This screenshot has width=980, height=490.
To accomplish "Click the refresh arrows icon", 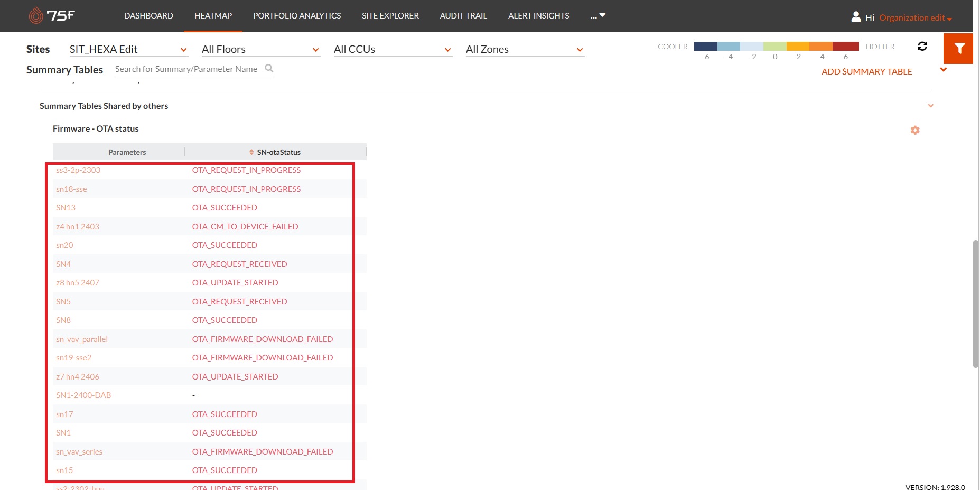I will (x=922, y=47).
